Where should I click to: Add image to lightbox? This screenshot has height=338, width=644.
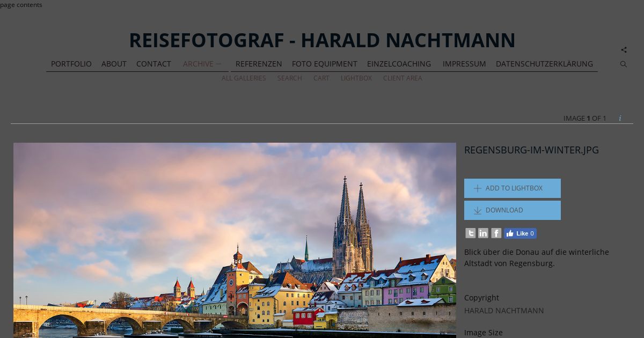513,188
